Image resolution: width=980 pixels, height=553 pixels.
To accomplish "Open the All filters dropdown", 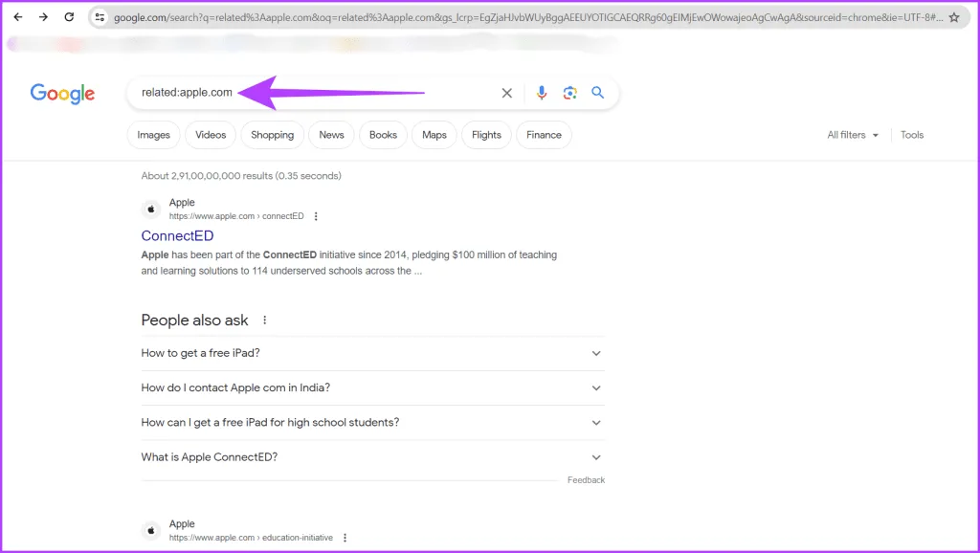I will tap(852, 135).
